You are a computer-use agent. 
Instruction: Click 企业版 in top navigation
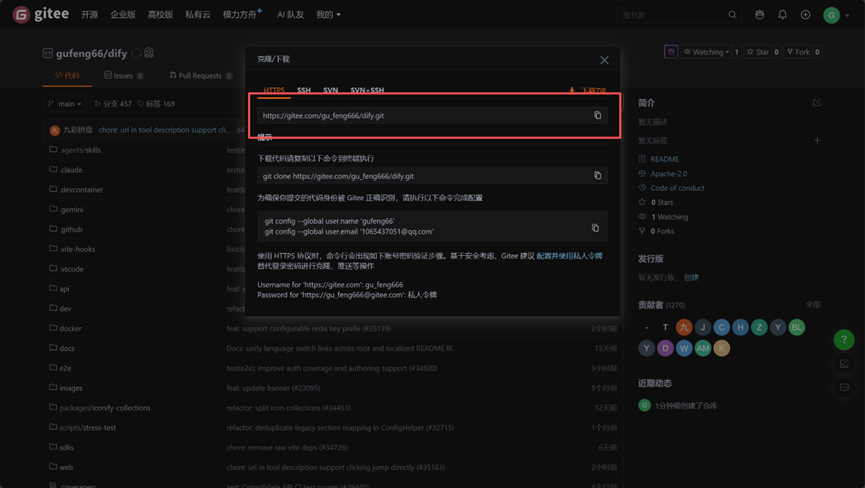pos(122,15)
